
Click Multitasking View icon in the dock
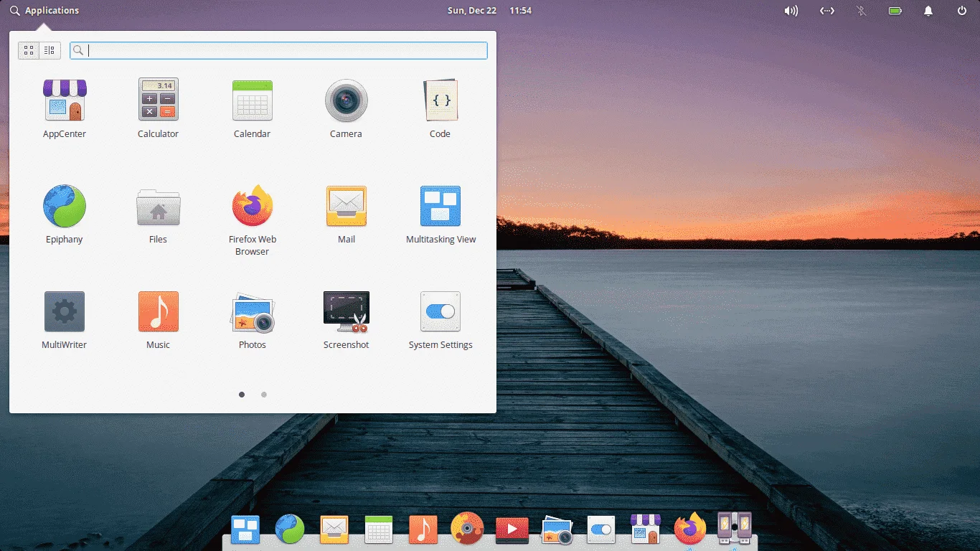pyautogui.click(x=245, y=529)
